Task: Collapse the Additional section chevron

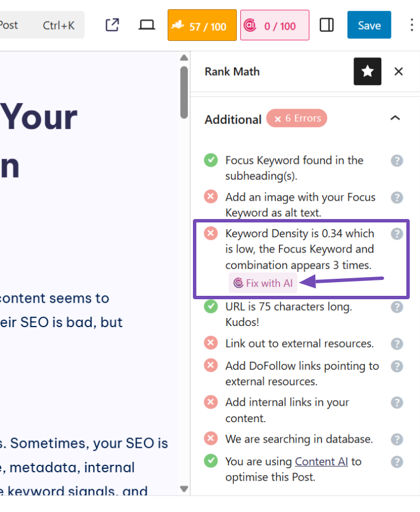Action: (x=395, y=118)
